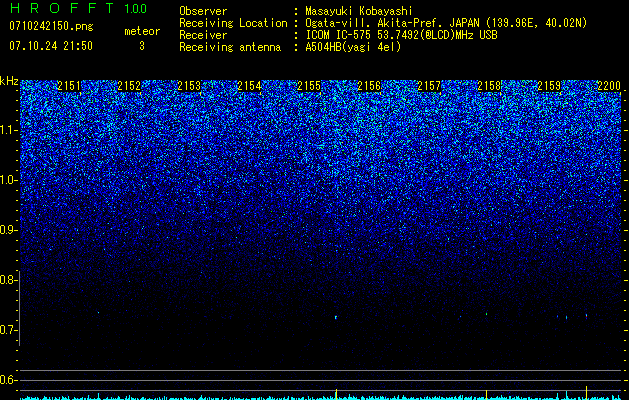Viewport: 629px width, 400px height.
Task: Click the 2152 time marker
Action: [x=129, y=86]
